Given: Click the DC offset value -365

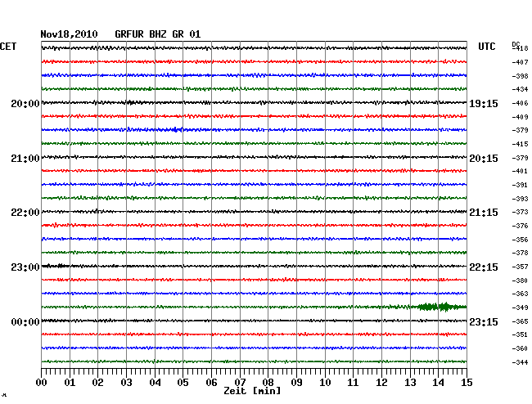Looking at the screenshot, I should 520,321.
